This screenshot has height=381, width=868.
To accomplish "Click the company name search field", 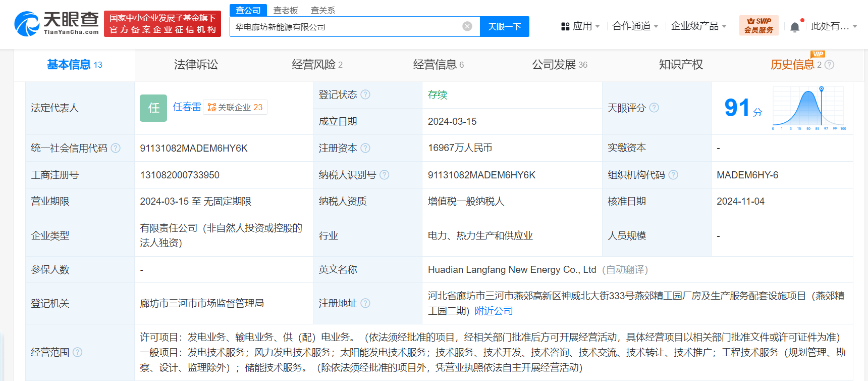I will click(346, 27).
